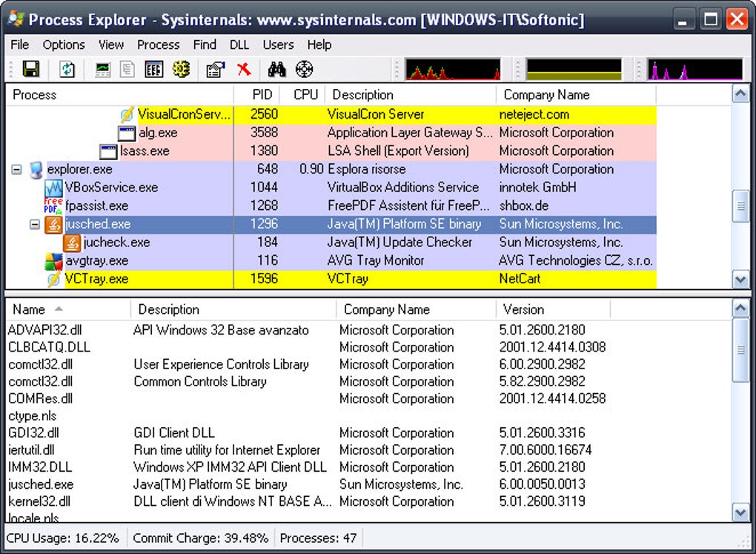This screenshot has width=756, height=554.
Task: Open the Options menu
Action: click(63, 45)
